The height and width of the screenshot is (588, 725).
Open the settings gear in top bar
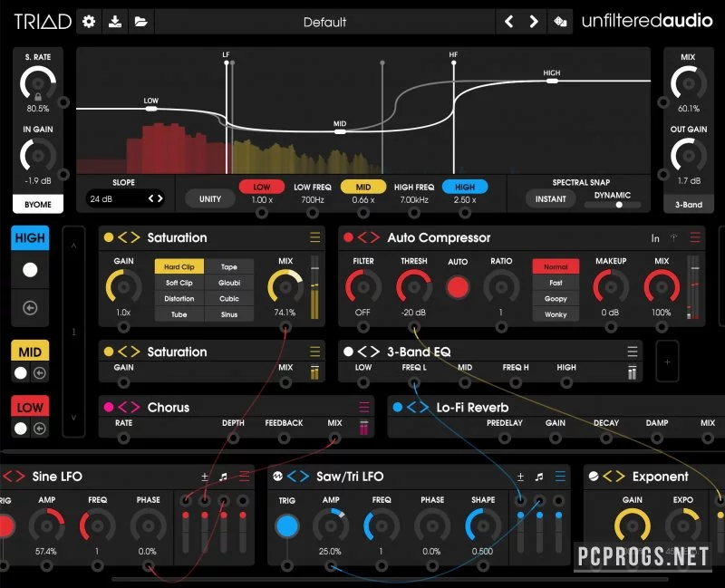click(89, 21)
